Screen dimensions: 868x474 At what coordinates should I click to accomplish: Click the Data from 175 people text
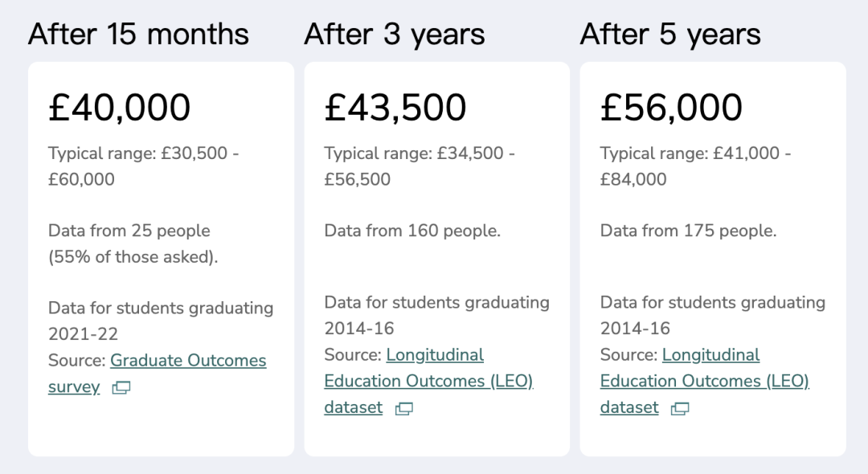688,231
